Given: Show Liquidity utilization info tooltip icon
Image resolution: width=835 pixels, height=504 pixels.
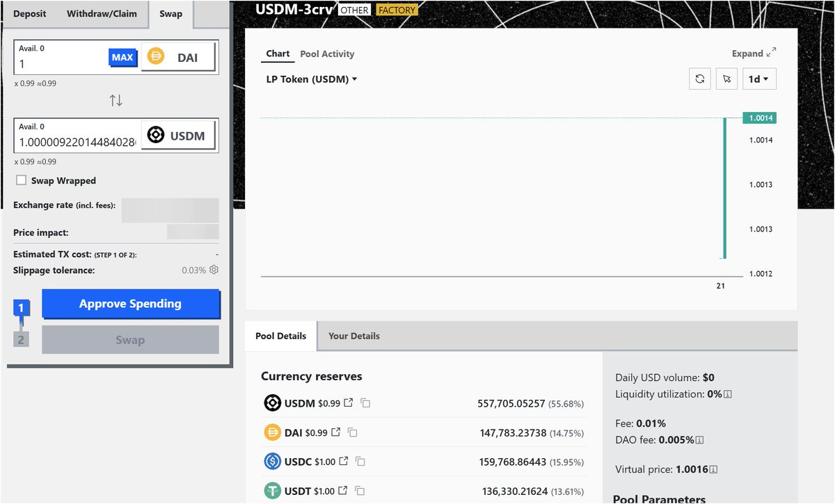Looking at the screenshot, I should point(728,395).
